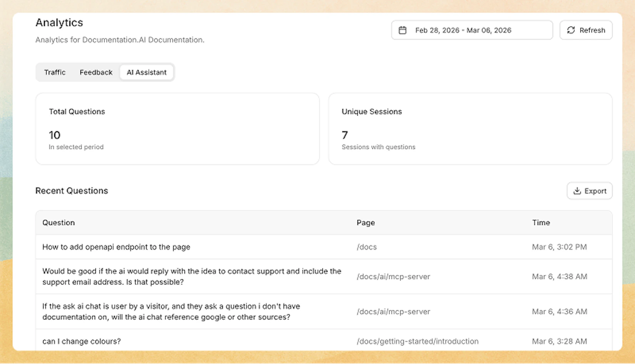Open the /docs/ai/mcp-server page link
This screenshot has width=635, height=364.
(393, 276)
